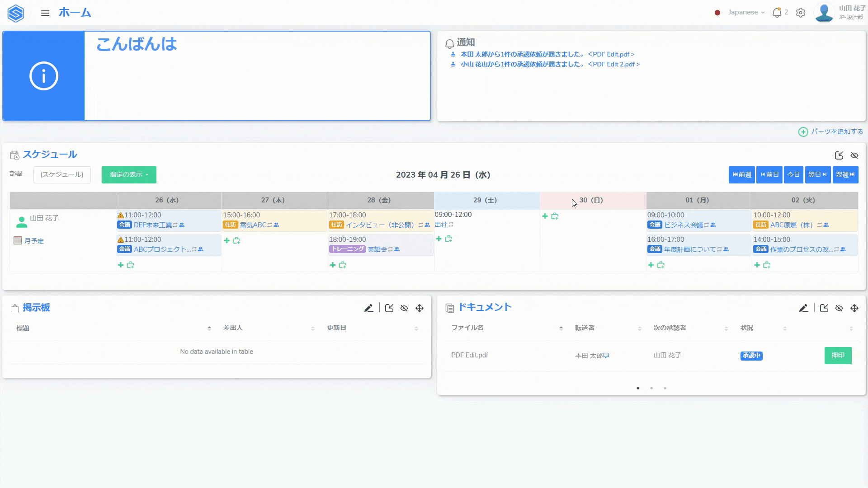Hide the スケジュール panel with eye icon
Screen dimensions: 868x488
(854, 155)
